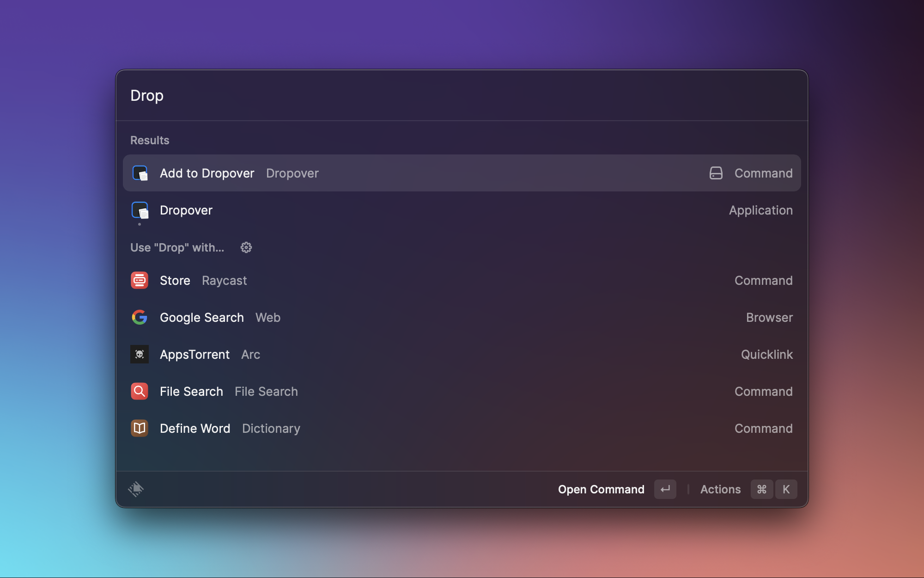Click the Google Search web icon
This screenshot has height=578, width=924.
(140, 317)
